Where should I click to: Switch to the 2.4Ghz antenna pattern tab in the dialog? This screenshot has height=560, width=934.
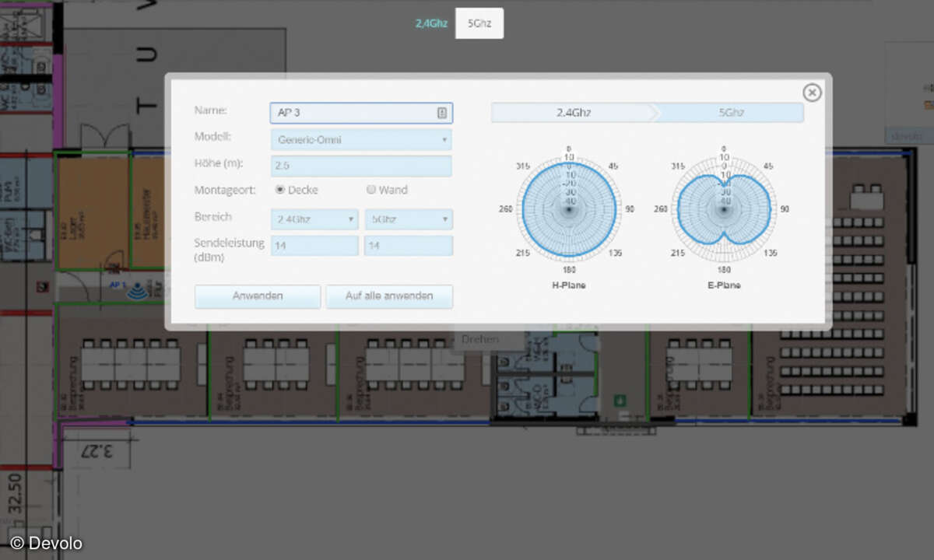pyautogui.click(x=573, y=113)
